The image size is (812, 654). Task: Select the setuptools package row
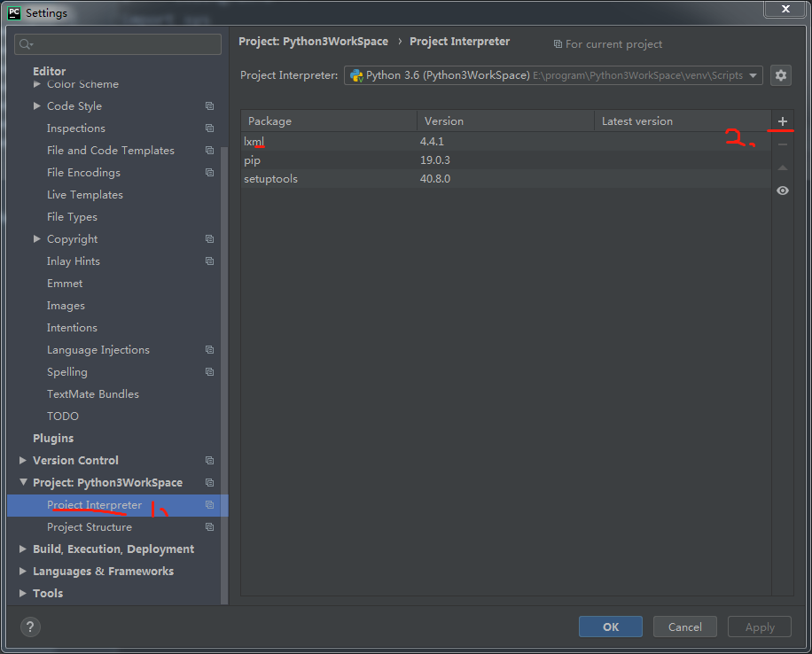pos(506,179)
